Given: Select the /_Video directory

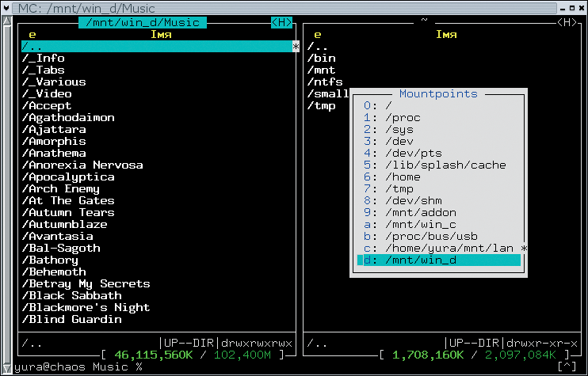Looking at the screenshot, I should pos(47,94).
